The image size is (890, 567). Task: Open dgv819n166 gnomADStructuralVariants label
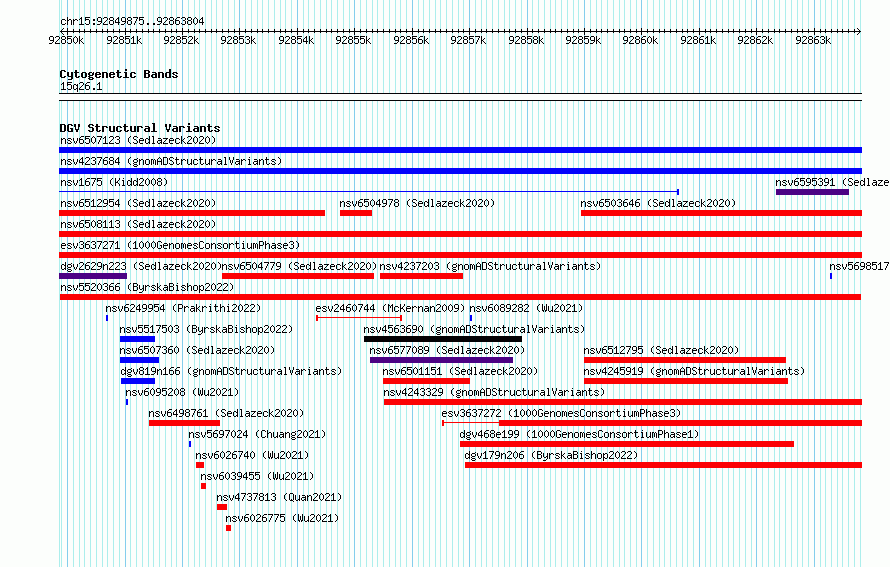point(231,371)
